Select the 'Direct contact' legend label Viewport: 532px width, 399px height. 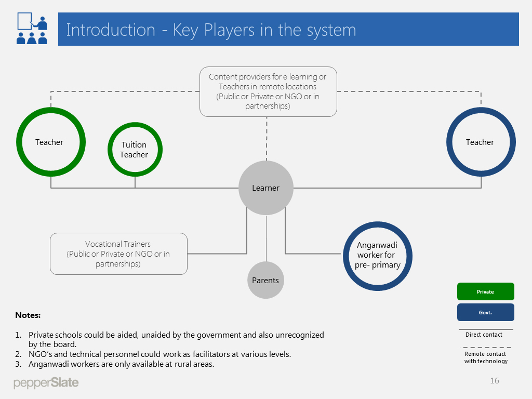[484, 335]
